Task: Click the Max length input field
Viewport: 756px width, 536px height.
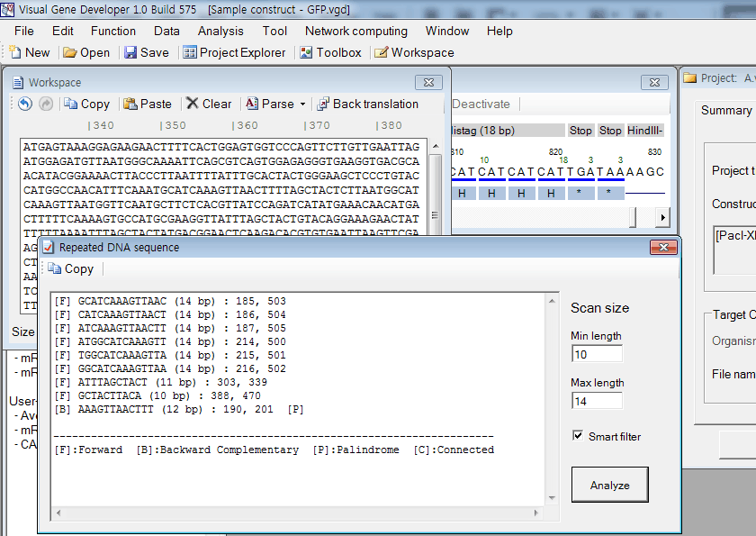Action: (x=596, y=401)
